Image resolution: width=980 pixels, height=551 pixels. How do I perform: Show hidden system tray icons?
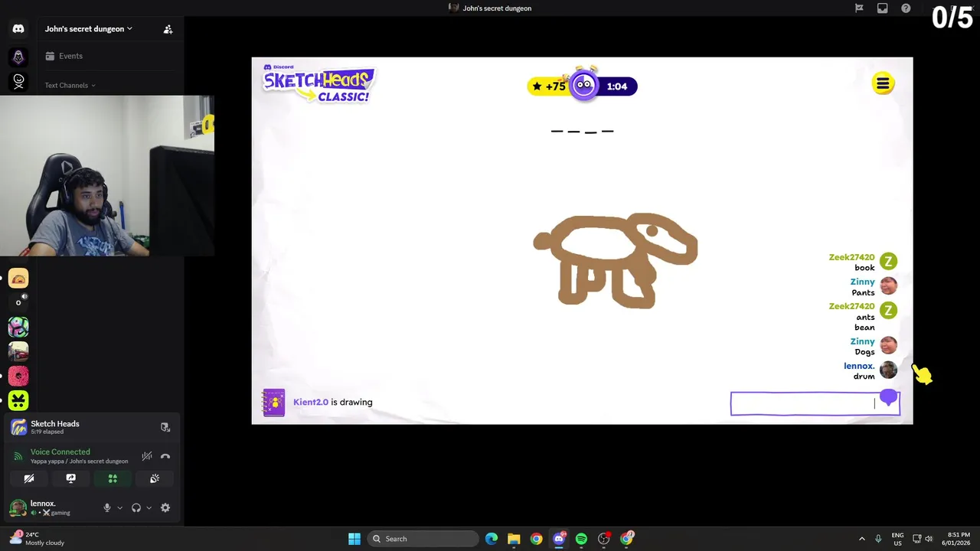point(861,539)
